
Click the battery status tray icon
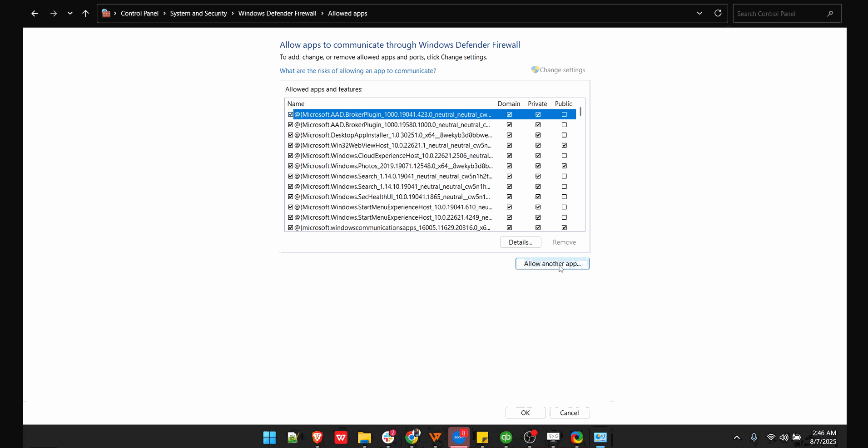pyautogui.click(x=797, y=437)
